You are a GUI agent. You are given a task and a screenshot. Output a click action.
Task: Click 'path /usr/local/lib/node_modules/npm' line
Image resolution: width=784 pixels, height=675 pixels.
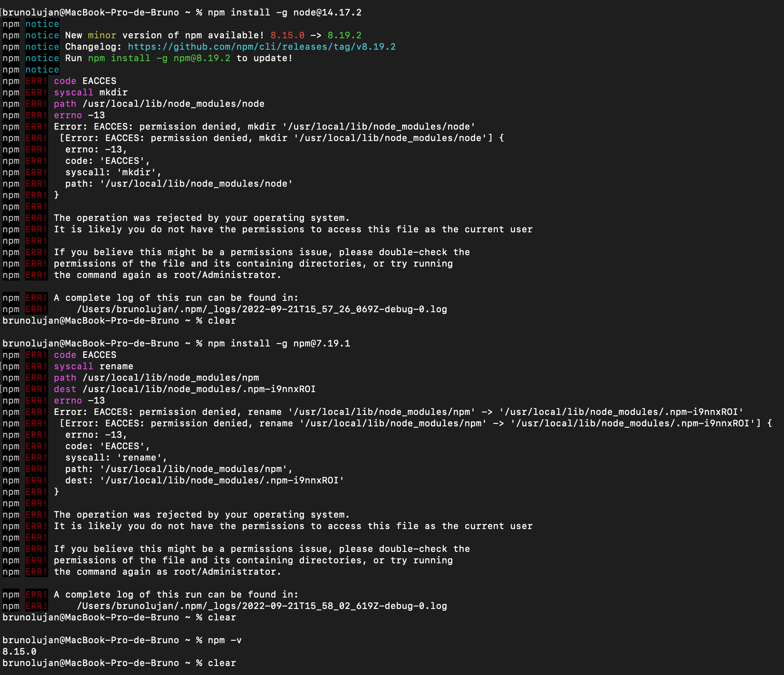156,378
